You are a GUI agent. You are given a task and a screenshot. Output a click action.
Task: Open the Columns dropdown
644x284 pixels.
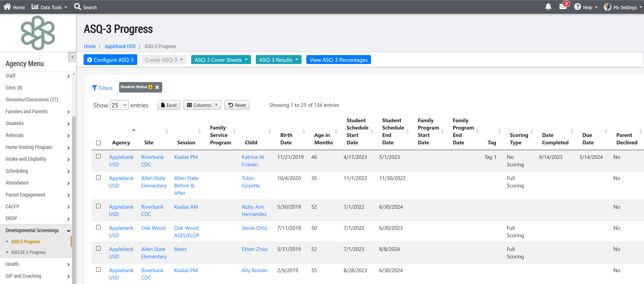(202, 105)
